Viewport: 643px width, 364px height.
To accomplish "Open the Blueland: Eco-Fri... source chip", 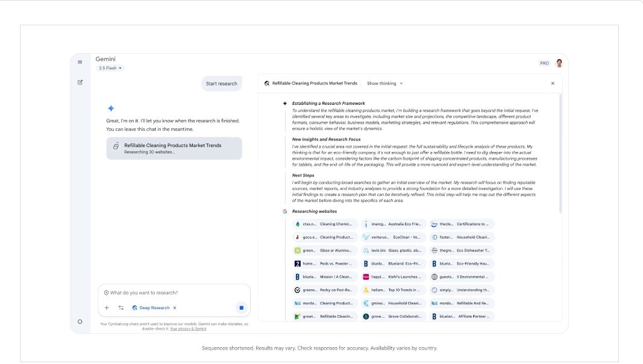I will (x=394, y=263).
